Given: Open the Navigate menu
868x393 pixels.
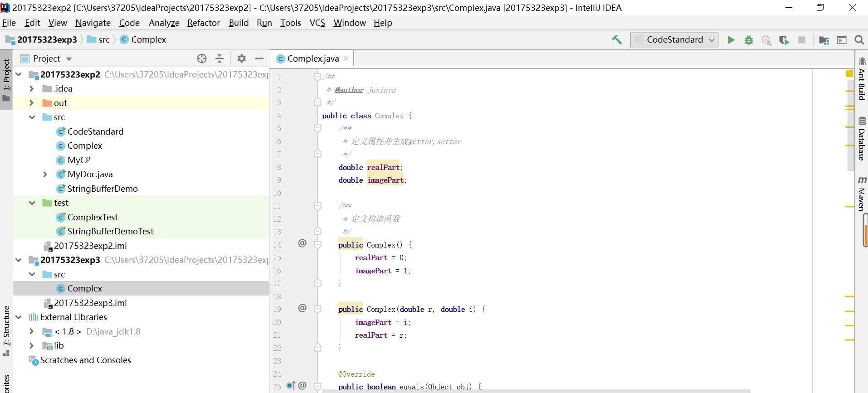Looking at the screenshot, I should (93, 23).
